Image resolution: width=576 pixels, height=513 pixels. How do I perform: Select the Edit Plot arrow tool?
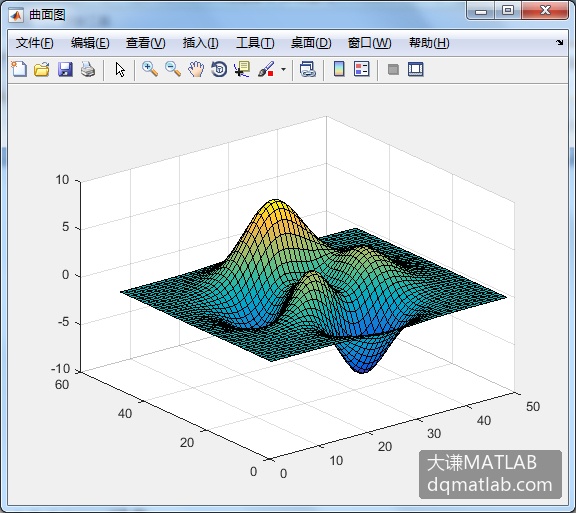[x=120, y=69]
